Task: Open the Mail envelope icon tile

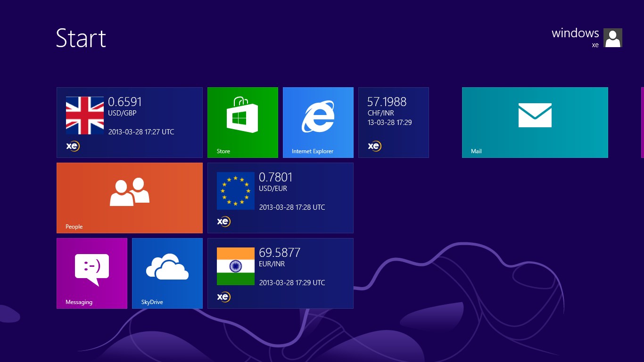Action: pos(535,115)
